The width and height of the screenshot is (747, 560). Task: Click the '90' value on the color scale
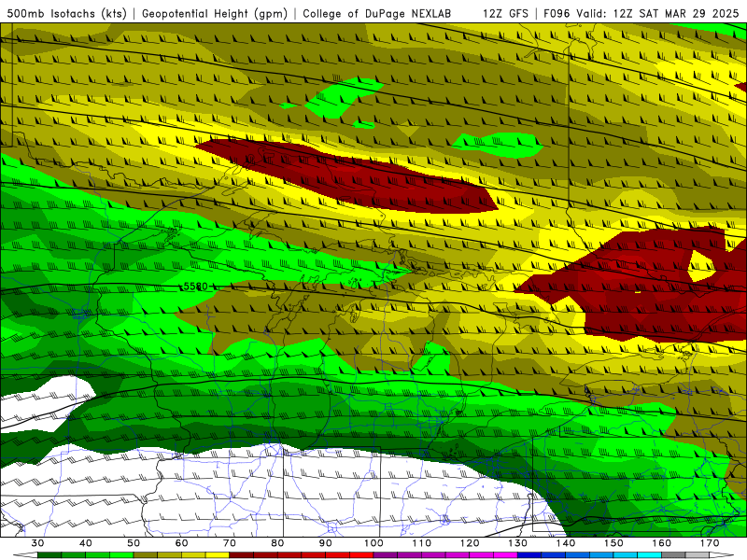click(x=325, y=543)
